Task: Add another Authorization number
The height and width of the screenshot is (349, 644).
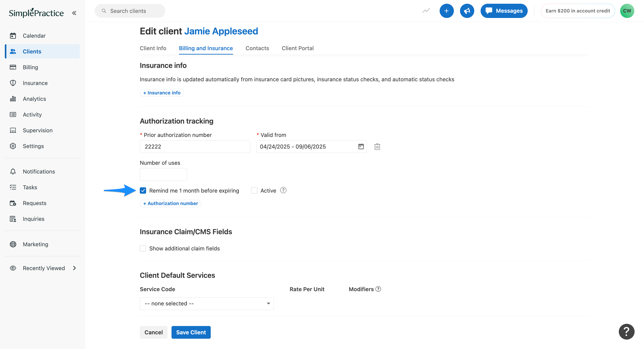Action: [x=170, y=203]
